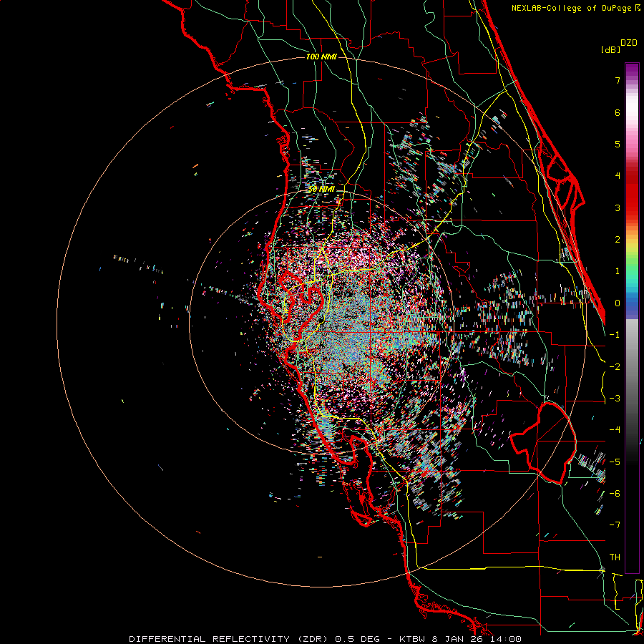The width and height of the screenshot is (644, 644).
Task: Click the TH label on the scale
Action: 615,557
